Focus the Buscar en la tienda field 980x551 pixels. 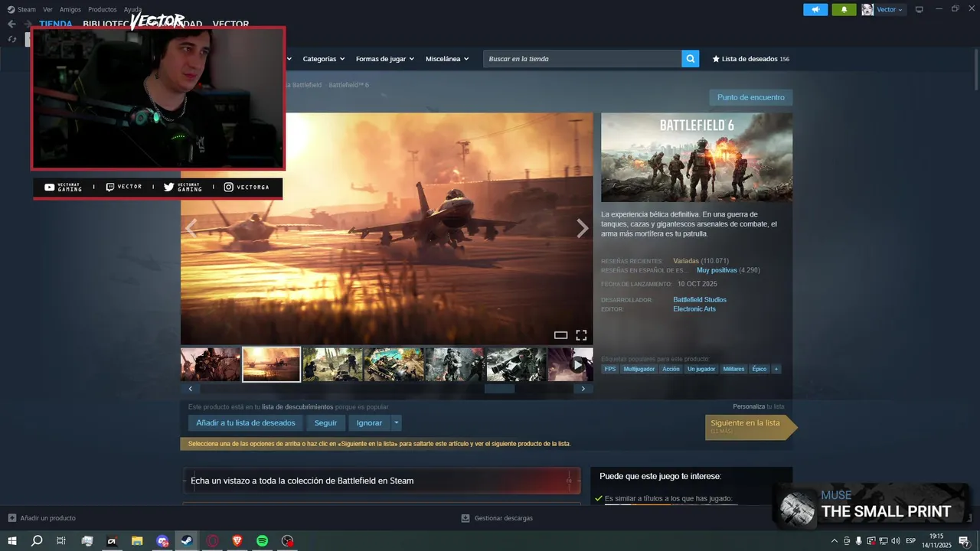pos(583,59)
